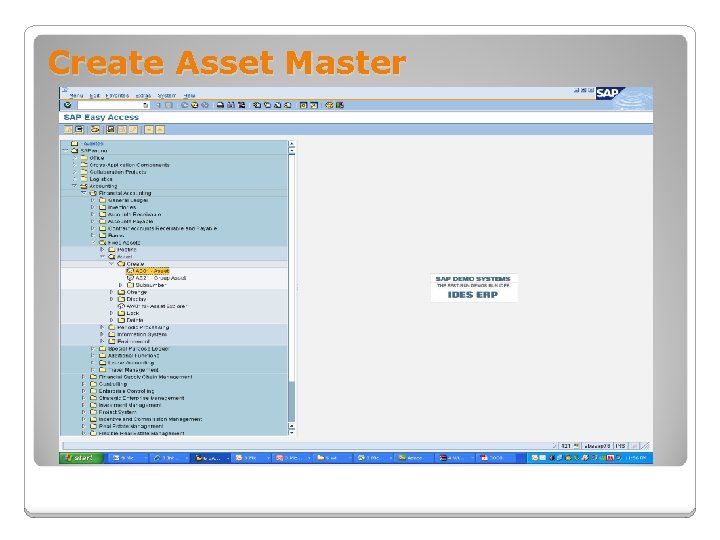Viewport: 720px width, 540px height.
Task: Open the Edit menu
Action: pos(95,96)
